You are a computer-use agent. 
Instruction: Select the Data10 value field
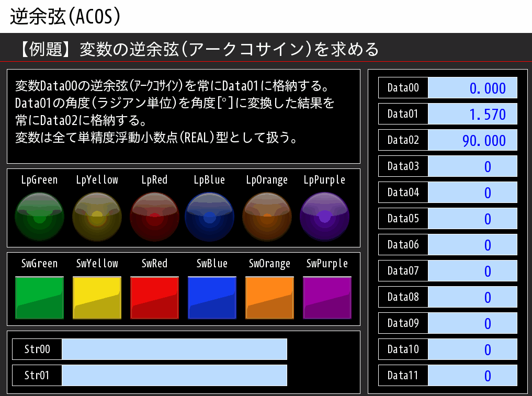(x=472, y=349)
